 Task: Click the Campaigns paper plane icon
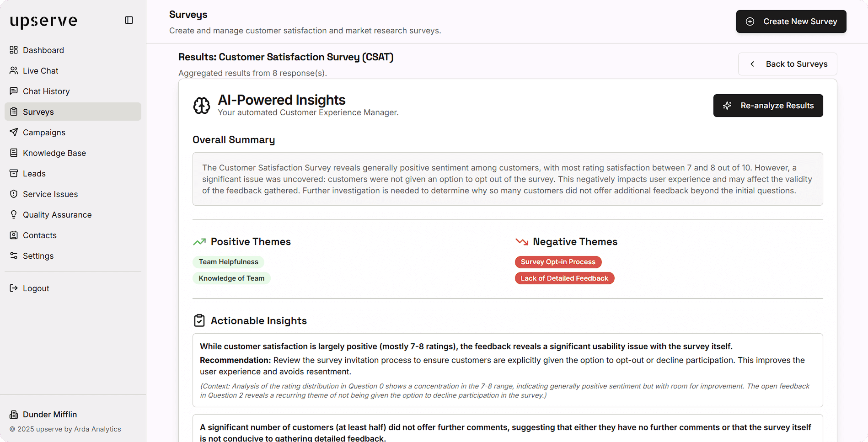tap(14, 132)
